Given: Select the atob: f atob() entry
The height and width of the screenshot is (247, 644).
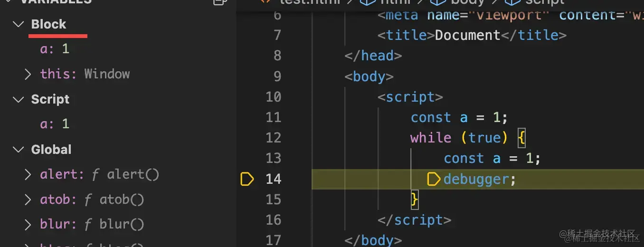Looking at the screenshot, I should pyautogui.click(x=92, y=199).
